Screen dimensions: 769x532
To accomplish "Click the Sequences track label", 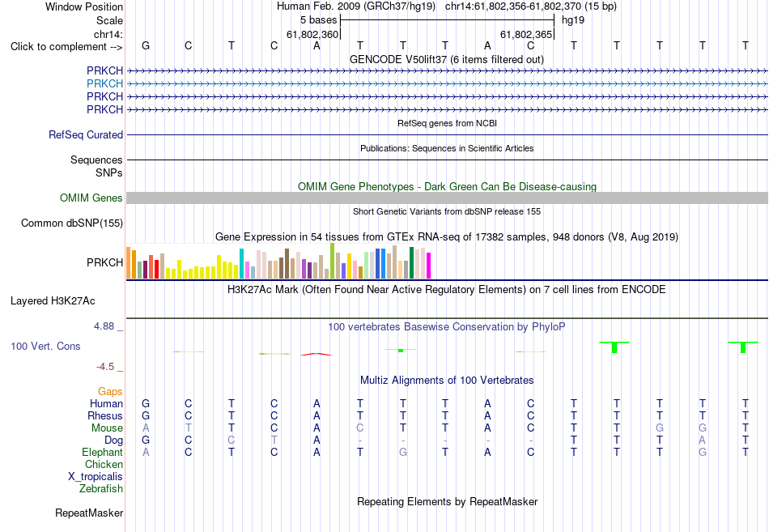I will tap(96, 160).
